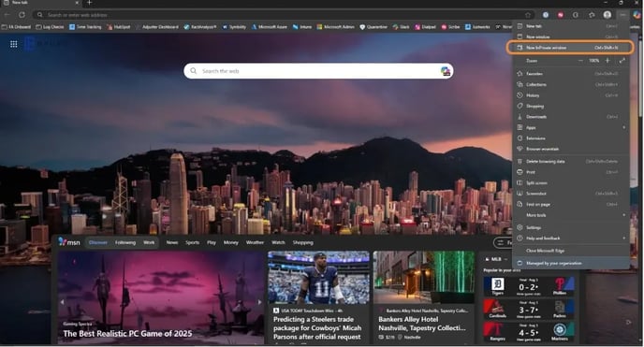Expand Help and feedback submenu
Screen dimensions: 644x347
point(570,238)
